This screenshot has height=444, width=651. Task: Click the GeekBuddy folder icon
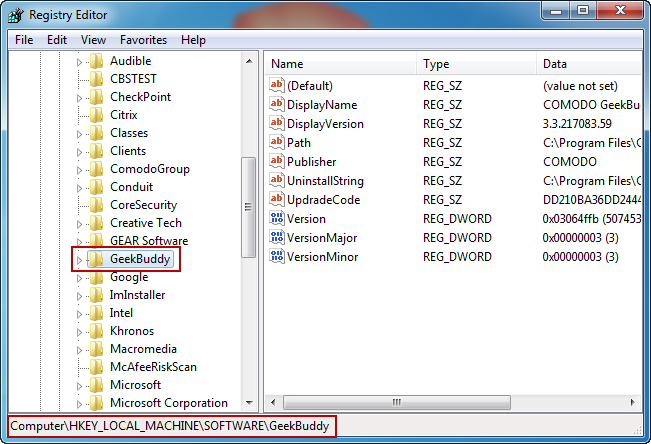pyautogui.click(x=96, y=259)
